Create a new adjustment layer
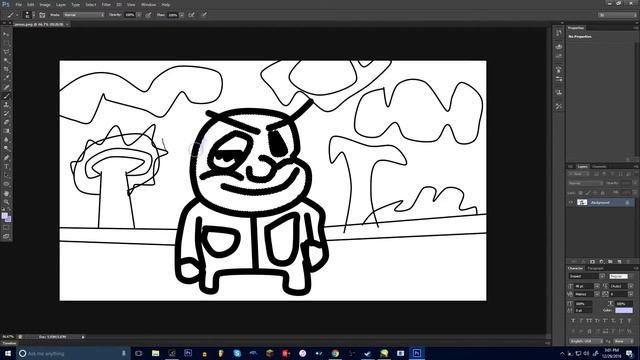The width and height of the screenshot is (640, 360). tap(601, 262)
